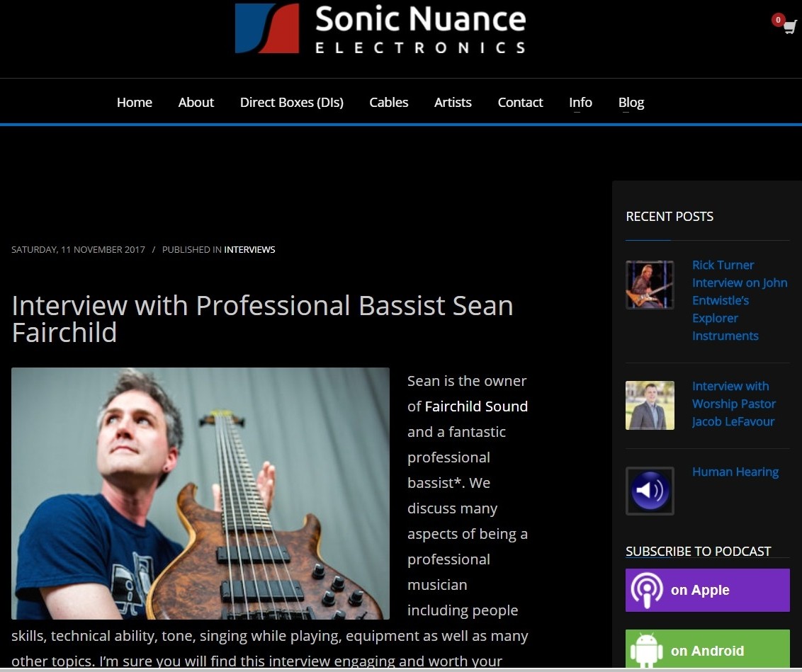
Task: Open the About page from the navigation
Action: click(x=196, y=102)
